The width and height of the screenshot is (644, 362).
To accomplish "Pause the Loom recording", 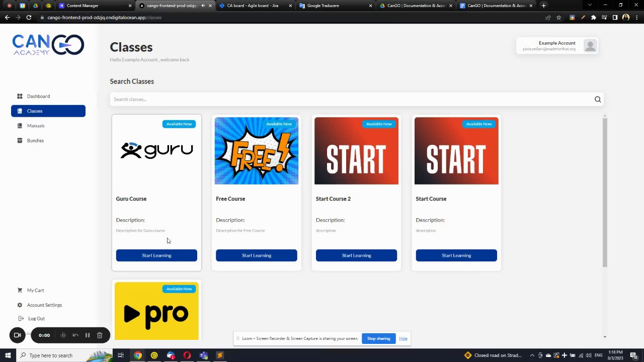I will coord(87,335).
